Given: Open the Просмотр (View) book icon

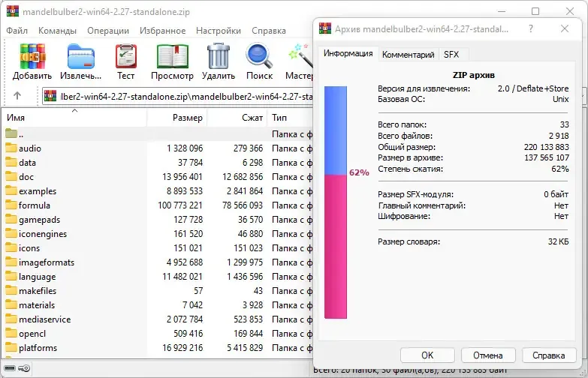Looking at the screenshot, I should (172, 56).
